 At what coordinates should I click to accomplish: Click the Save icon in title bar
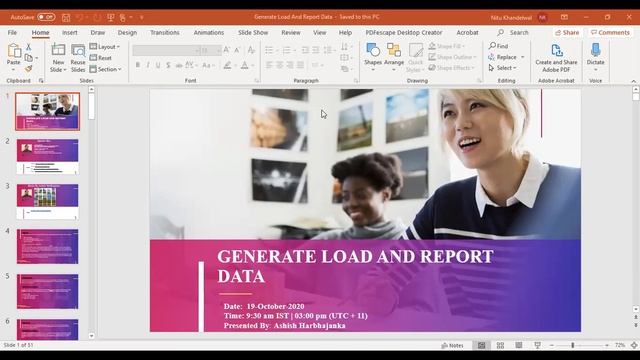click(x=66, y=18)
